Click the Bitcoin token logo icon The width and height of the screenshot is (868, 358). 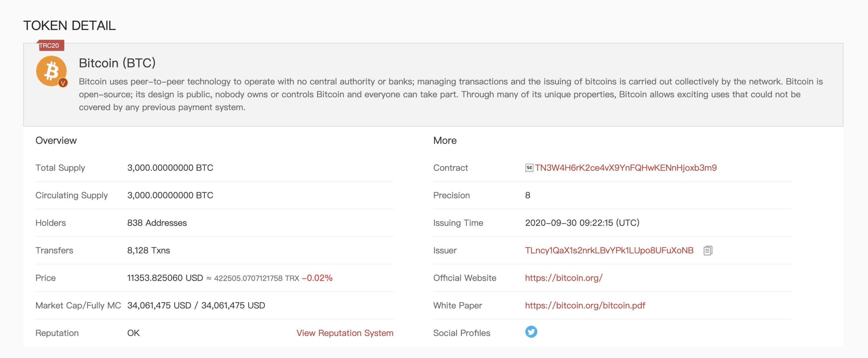coord(51,71)
